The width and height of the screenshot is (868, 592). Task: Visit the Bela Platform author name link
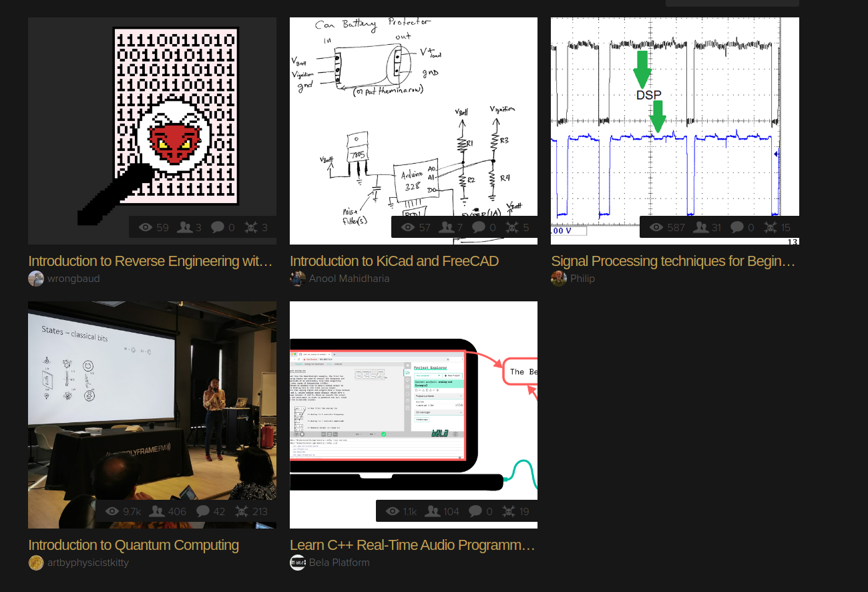tap(339, 563)
